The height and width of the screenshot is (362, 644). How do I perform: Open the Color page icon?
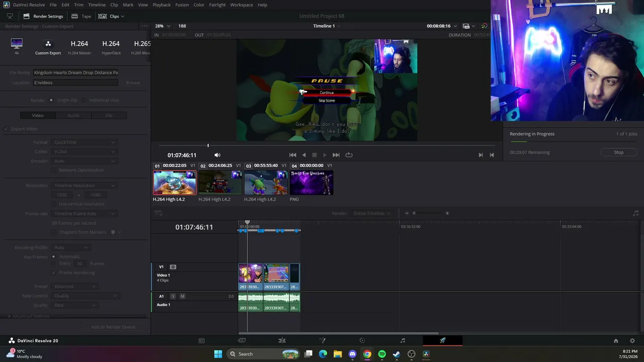click(362, 341)
